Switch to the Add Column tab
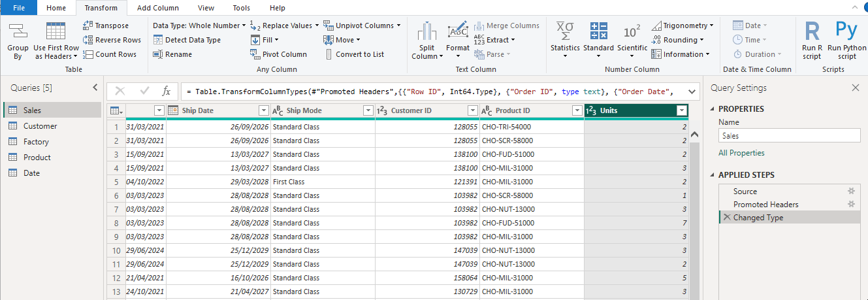Image resolution: width=868 pixels, height=300 pixels. point(158,8)
